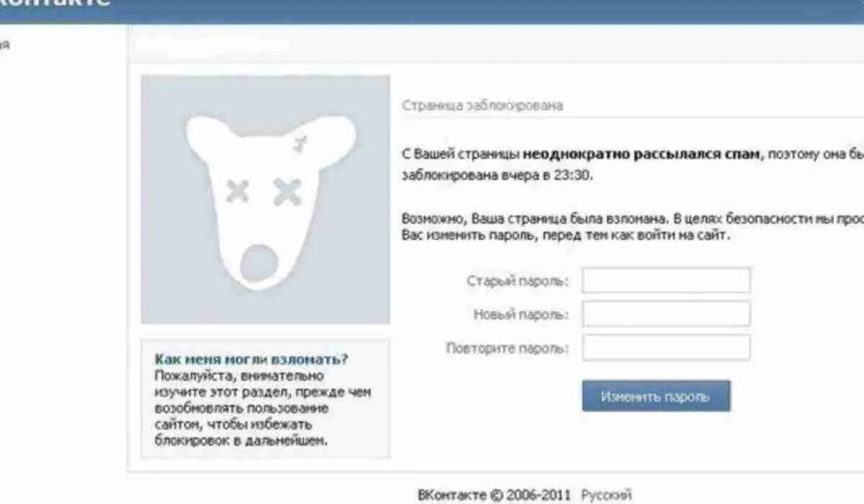Click bold text неоднократно рассылался спам

(642, 154)
